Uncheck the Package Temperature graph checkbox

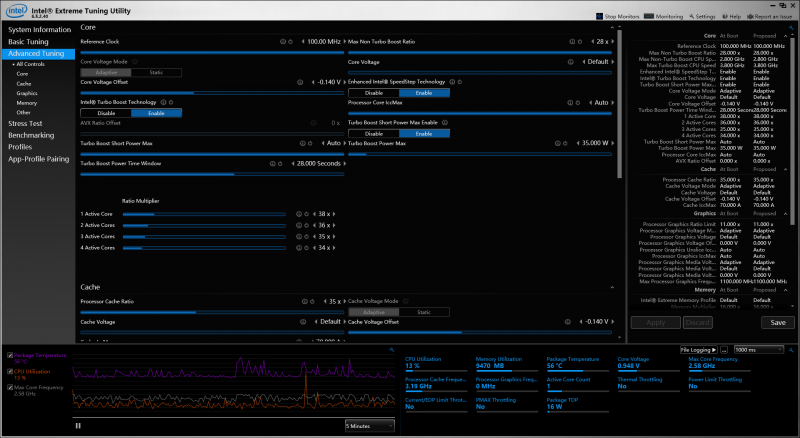[10, 355]
